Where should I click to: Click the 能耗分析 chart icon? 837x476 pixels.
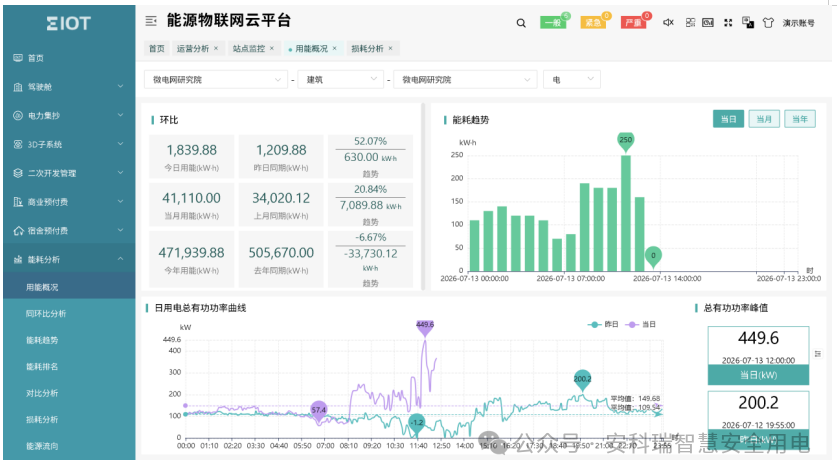[x=18, y=259]
